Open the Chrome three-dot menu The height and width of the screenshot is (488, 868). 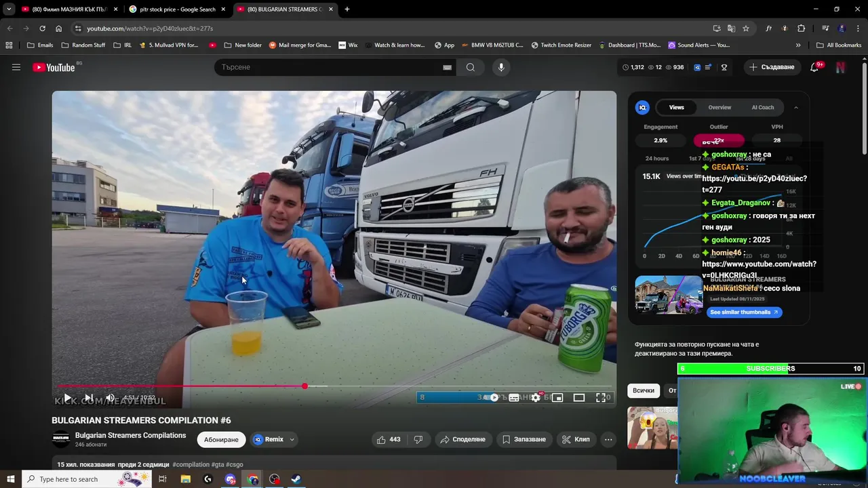tap(856, 28)
